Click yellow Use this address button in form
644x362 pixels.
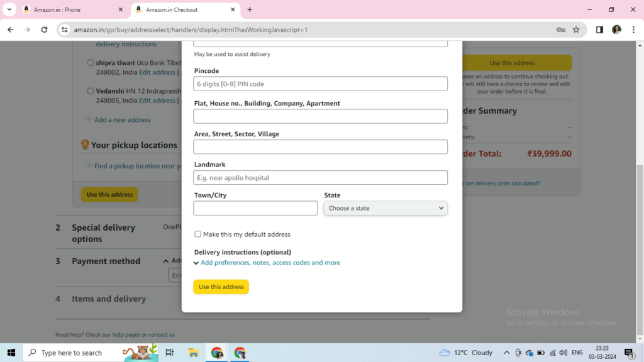[x=221, y=287]
